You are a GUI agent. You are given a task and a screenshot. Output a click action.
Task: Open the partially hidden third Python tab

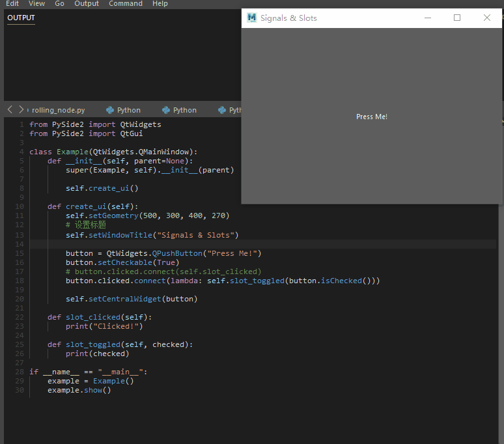[x=231, y=110]
